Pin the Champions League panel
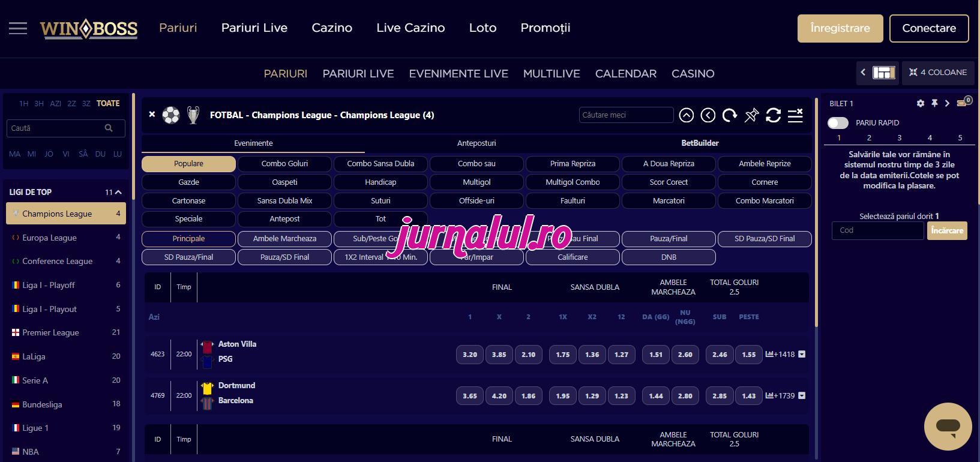The width and height of the screenshot is (980, 462). [751, 115]
